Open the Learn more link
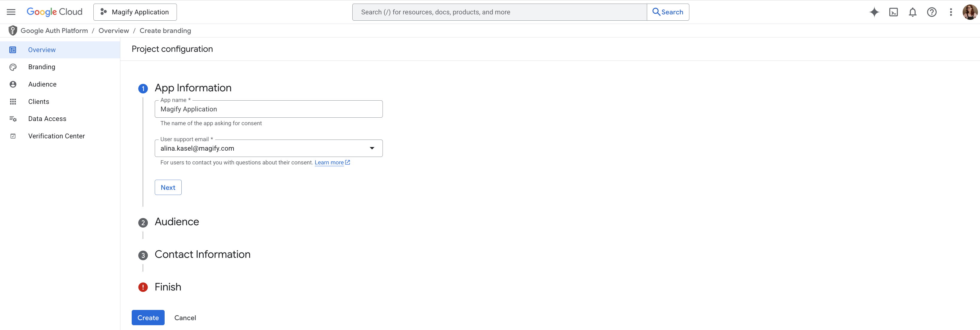Viewport: 980px width, 330px height. pyautogui.click(x=330, y=162)
